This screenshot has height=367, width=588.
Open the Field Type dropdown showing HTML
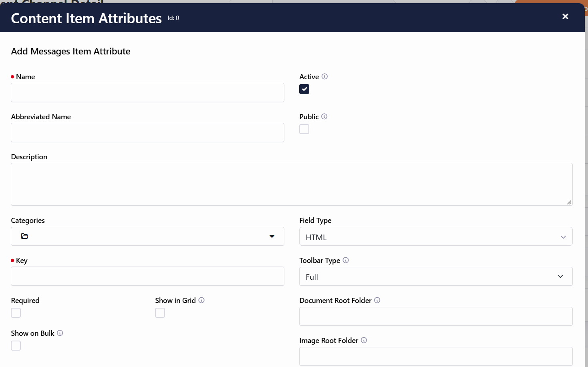point(436,237)
